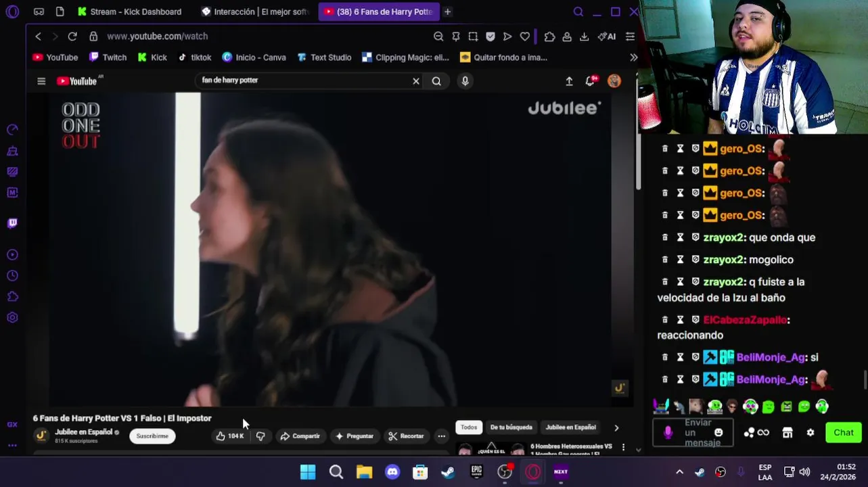Open Twitch bookmark
Screen dimensions: 868x487
(x=108, y=57)
